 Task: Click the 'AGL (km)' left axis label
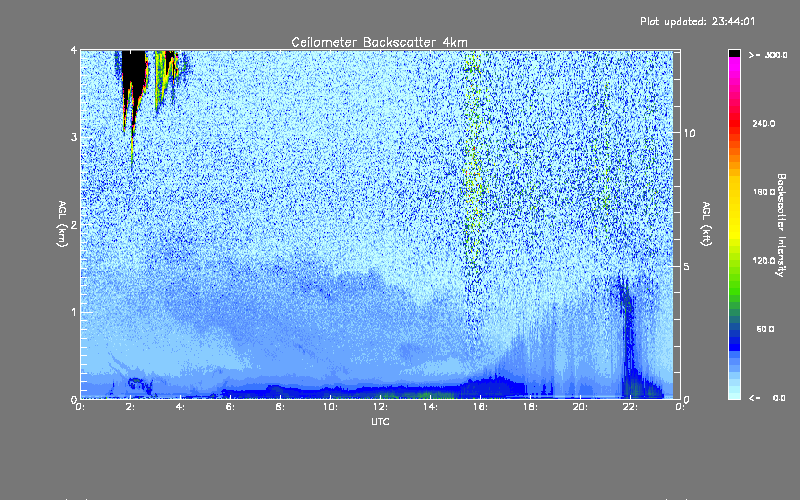(62, 224)
